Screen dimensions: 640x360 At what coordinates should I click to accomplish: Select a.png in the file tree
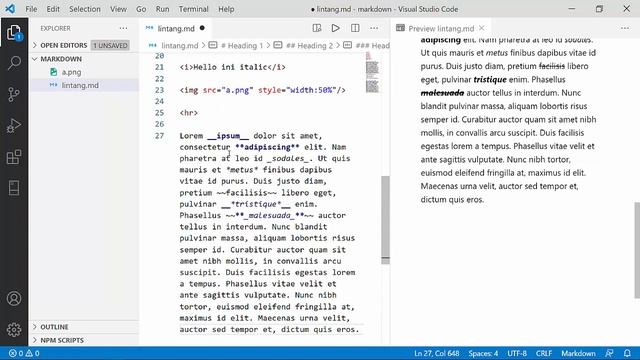point(71,72)
